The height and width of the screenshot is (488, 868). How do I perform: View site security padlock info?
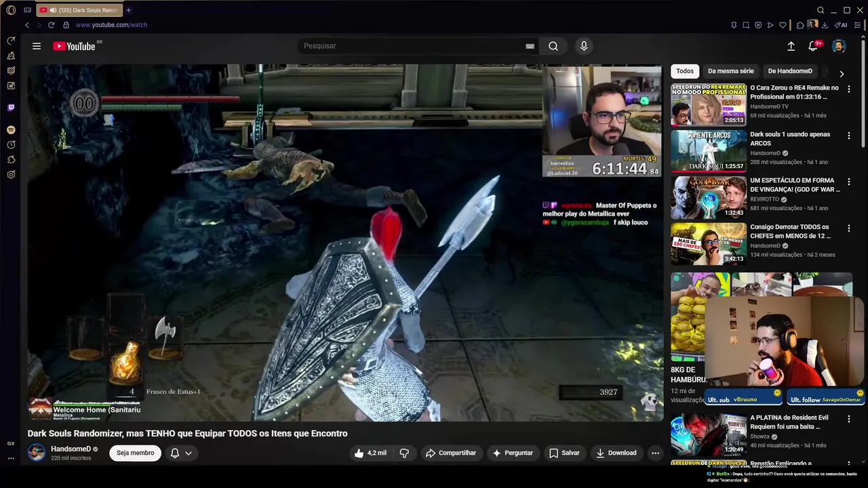pyautogui.click(x=66, y=25)
